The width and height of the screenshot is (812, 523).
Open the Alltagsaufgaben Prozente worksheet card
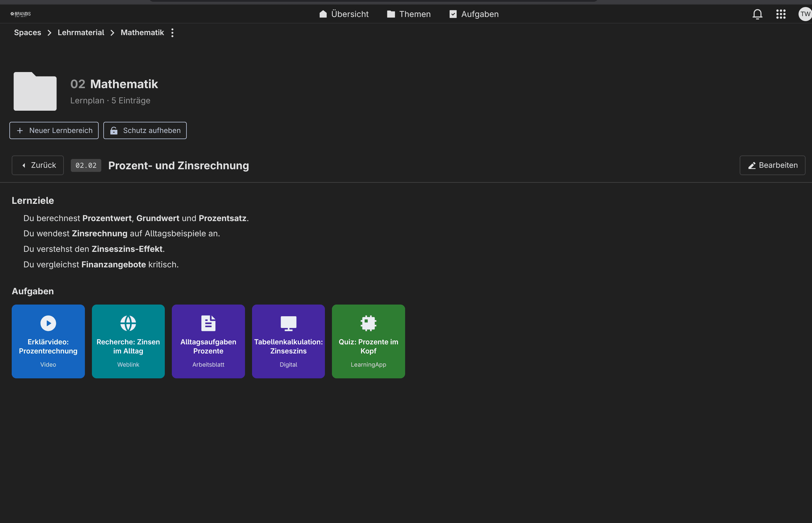(208, 341)
